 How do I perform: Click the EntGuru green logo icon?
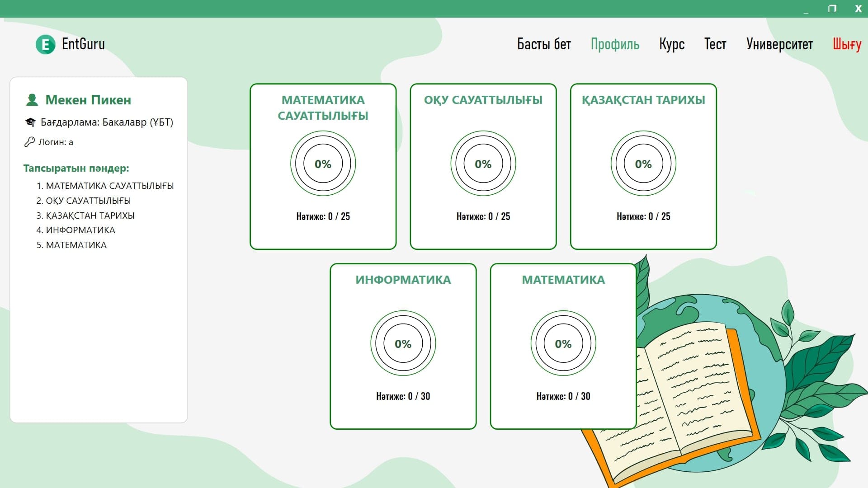(45, 44)
